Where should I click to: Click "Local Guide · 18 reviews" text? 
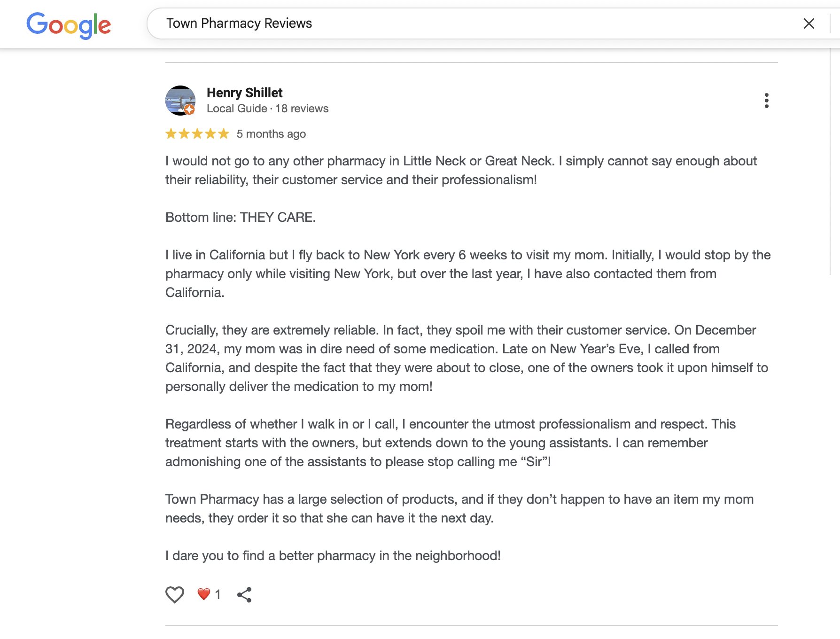(267, 109)
